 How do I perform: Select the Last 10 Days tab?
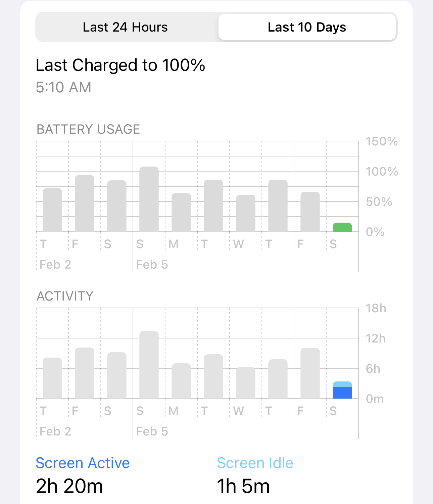(x=307, y=27)
